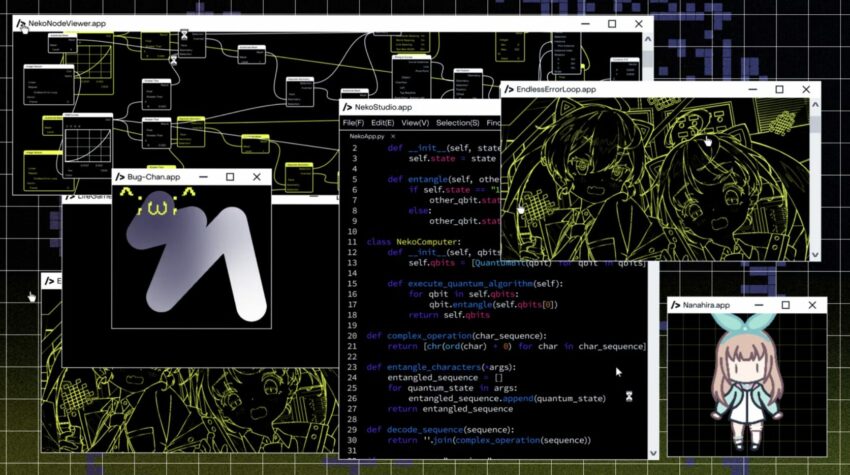Click the NekoNodeViewer.app window title text

click(67, 23)
